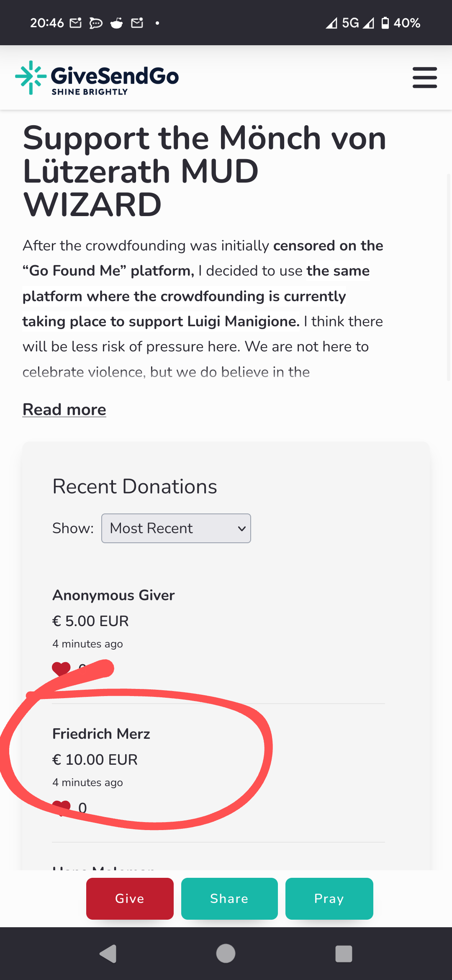The width and height of the screenshot is (452, 980).
Task: Click the dropdown chevron in Show selector
Action: click(x=241, y=529)
